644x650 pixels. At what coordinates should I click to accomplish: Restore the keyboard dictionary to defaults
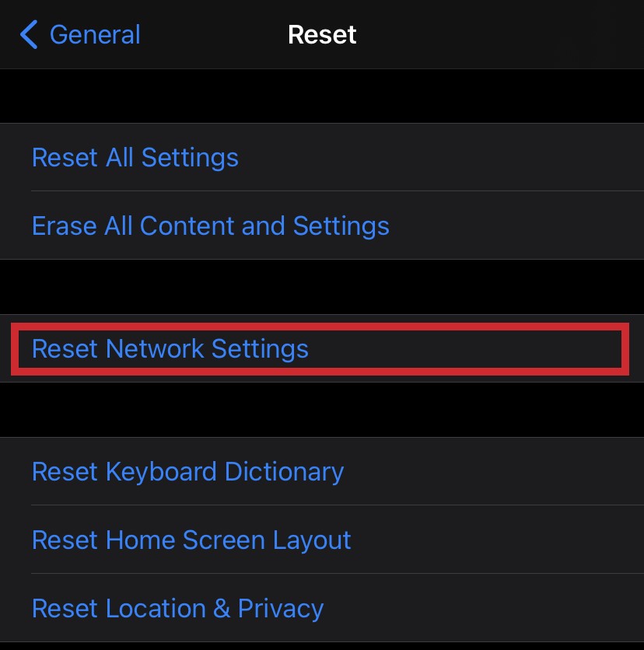(187, 472)
